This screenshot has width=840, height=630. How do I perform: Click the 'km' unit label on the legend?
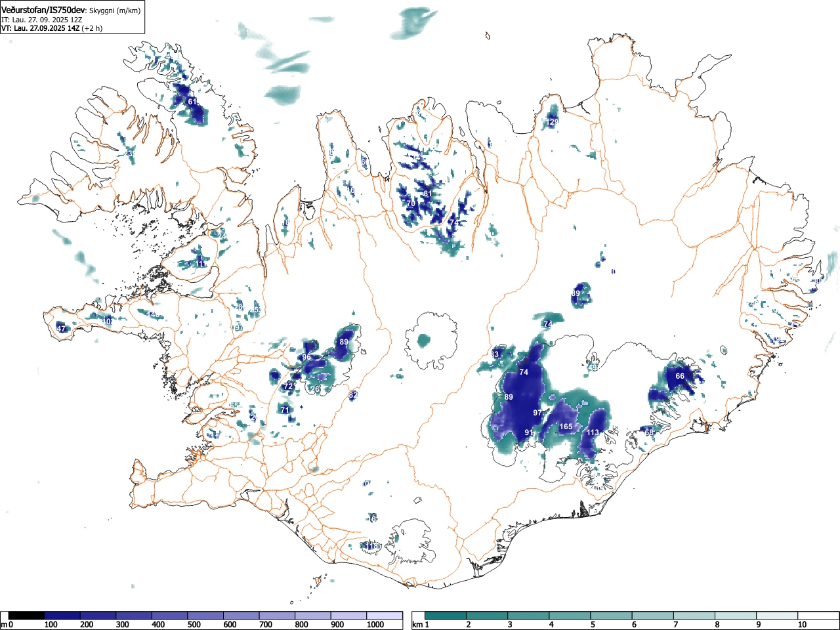(x=417, y=625)
